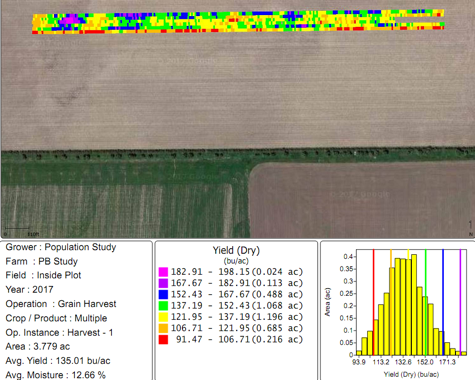
Task: Click the Grower: Population Study text
Action: coord(61,247)
